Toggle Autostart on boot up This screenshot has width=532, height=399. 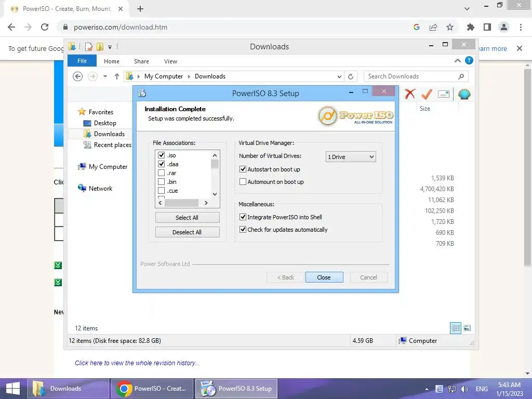click(243, 169)
